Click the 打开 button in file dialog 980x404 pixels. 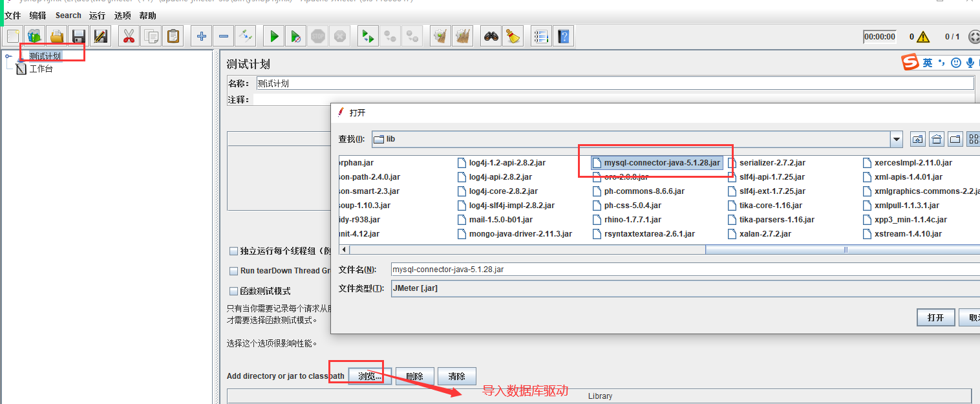pos(936,317)
